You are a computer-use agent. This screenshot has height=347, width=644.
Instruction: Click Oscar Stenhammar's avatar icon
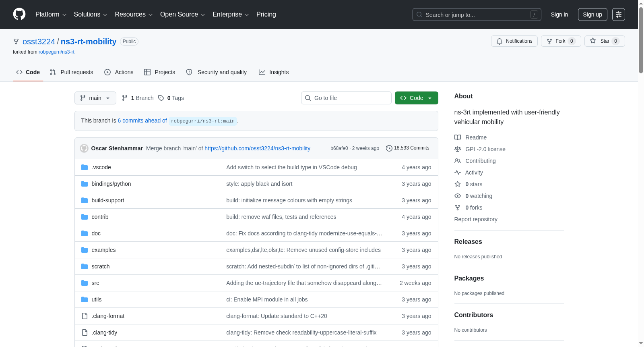[84, 148]
